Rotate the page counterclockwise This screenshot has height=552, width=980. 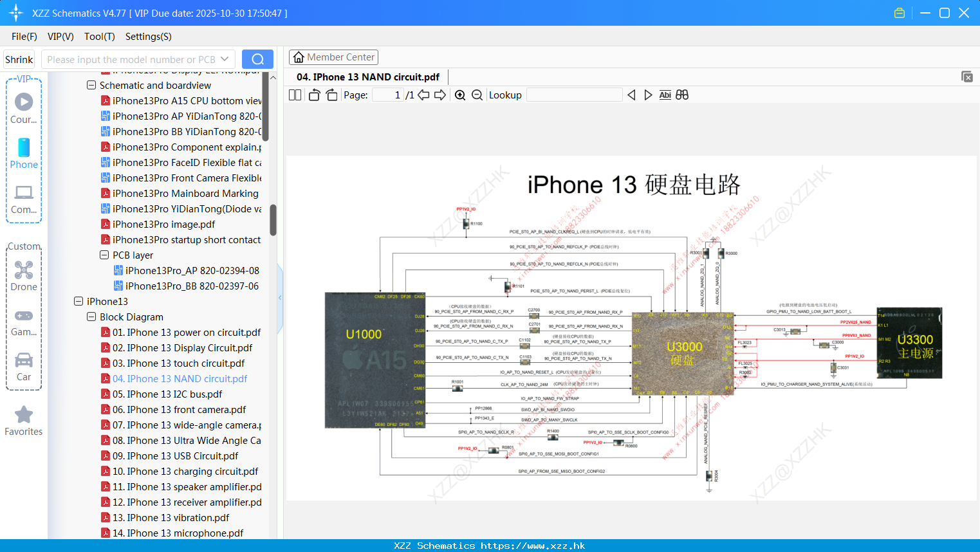click(x=314, y=95)
